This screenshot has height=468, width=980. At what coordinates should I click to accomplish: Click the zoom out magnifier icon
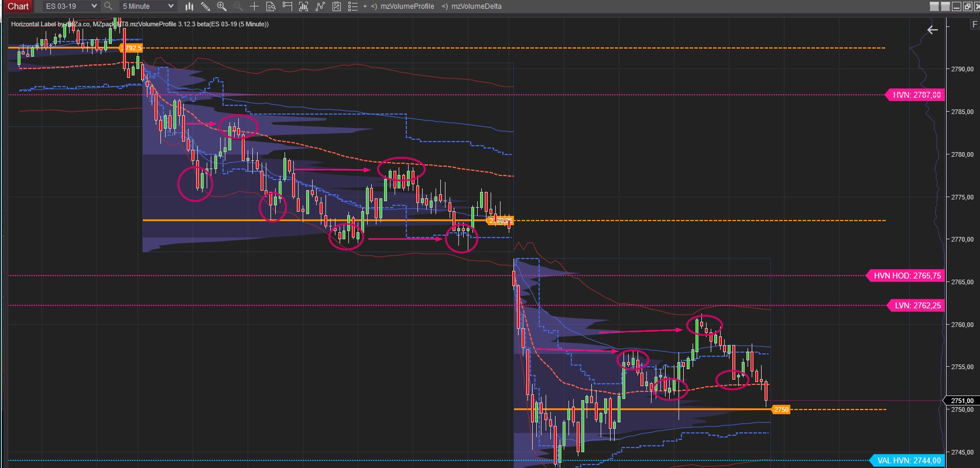pos(238,6)
